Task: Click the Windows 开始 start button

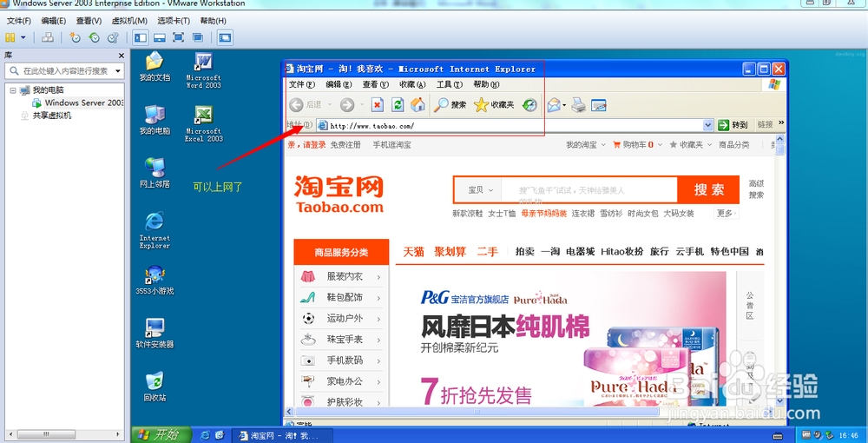Action: (x=161, y=435)
